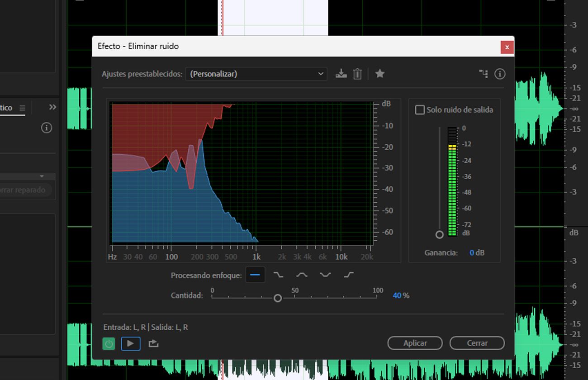Expand the collapsed left panel with the chevrons
The width and height of the screenshot is (588, 380).
[x=52, y=107]
